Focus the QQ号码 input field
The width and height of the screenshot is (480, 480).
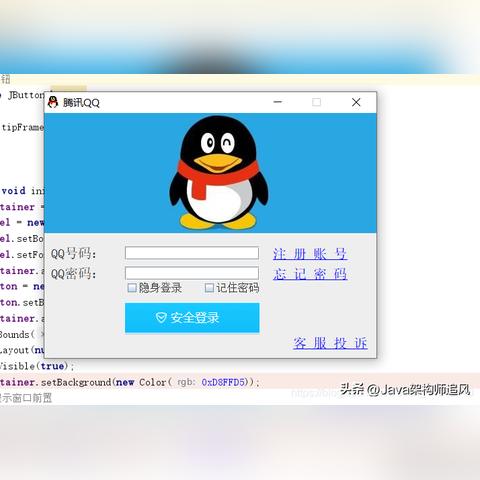(x=192, y=253)
